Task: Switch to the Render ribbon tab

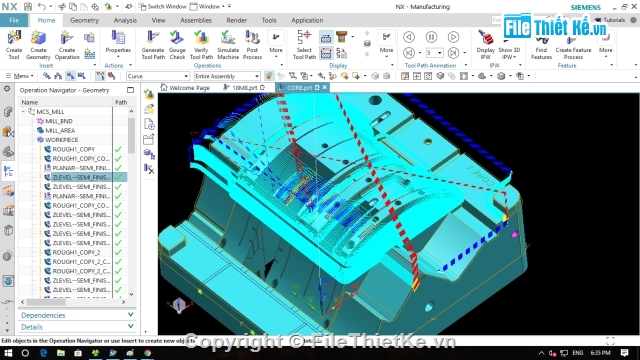Action: [236, 20]
